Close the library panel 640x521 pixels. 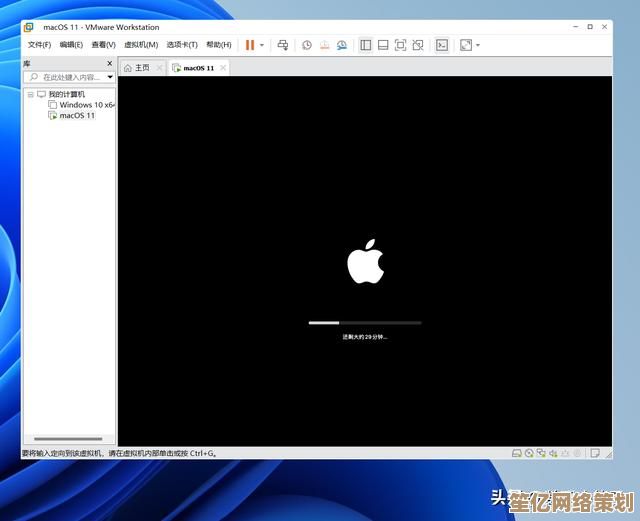click(109, 63)
